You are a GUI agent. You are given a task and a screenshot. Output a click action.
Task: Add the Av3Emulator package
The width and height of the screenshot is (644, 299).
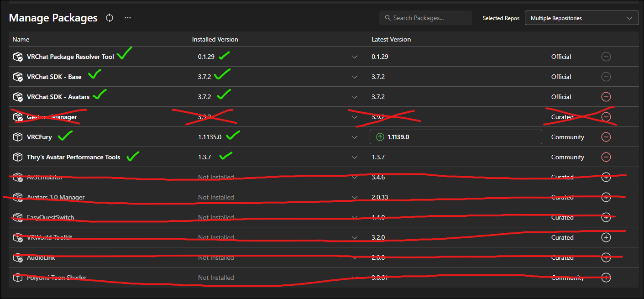[x=606, y=177]
